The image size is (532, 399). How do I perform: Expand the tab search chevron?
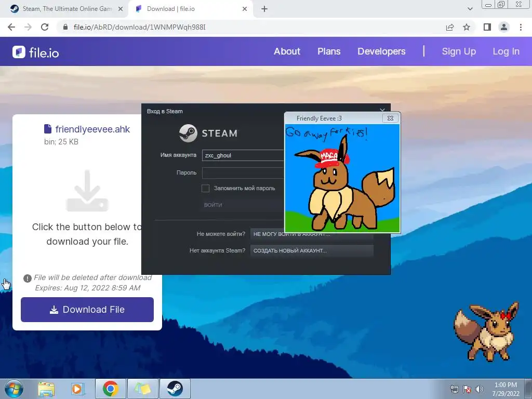click(470, 9)
